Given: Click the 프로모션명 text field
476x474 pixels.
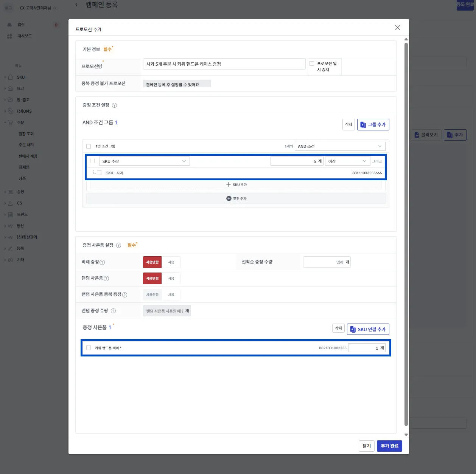Looking at the screenshot, I should point(224,64).
